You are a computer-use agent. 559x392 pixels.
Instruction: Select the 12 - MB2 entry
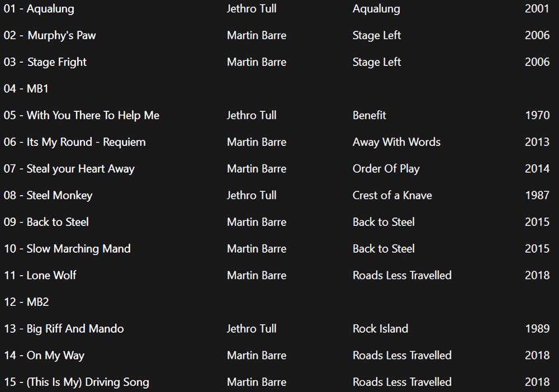[x=26, y=302]
